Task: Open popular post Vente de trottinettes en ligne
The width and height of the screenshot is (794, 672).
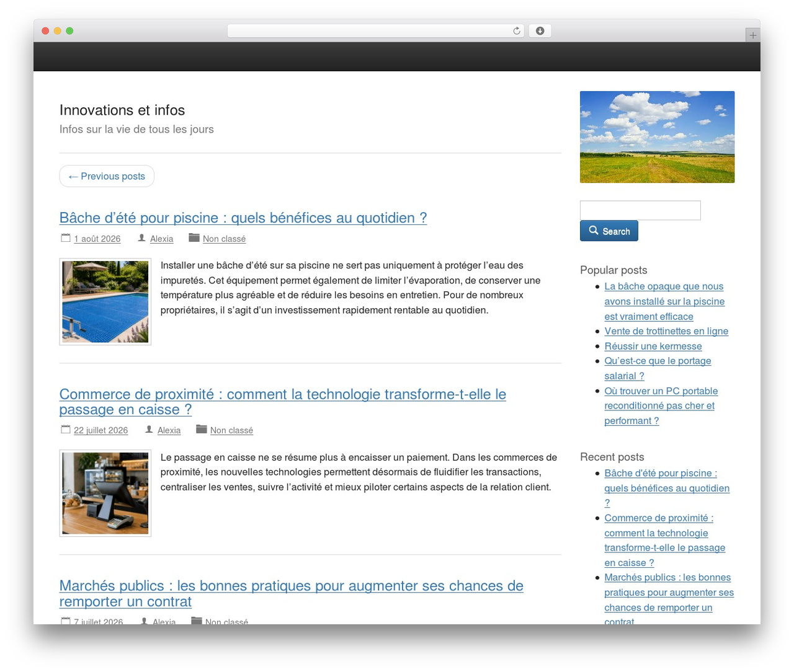Action: point(666,331)
